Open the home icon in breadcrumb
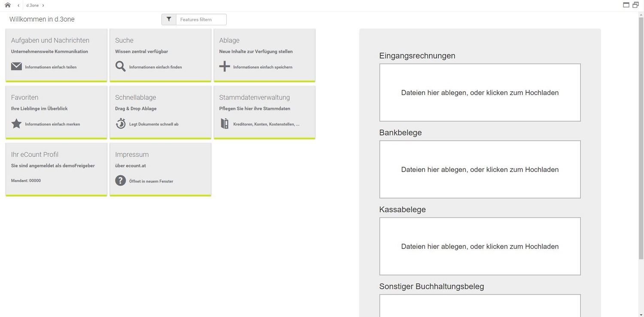 [x=7, y=5]
